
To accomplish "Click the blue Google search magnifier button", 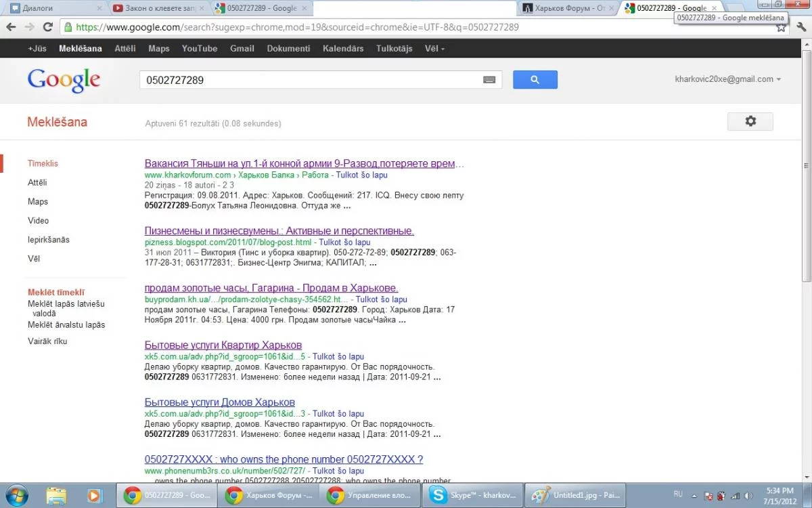I will [x=535, y=80].
